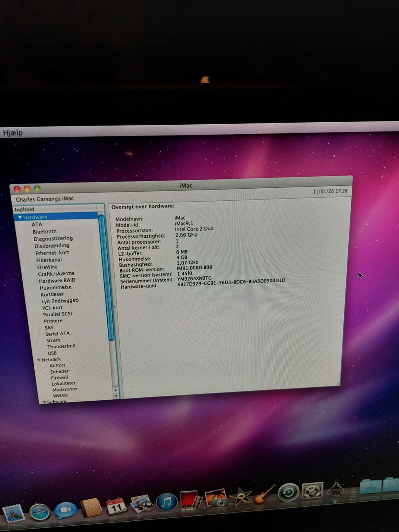This screenshot has width=399, height=532.
Task: Click the Intel Core 2 Duo text
Action: pos(194,229)
